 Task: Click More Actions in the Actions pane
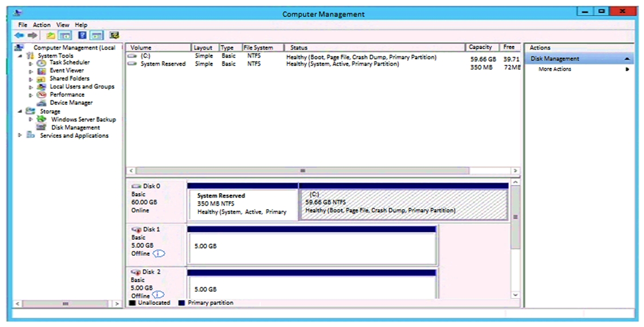(x=555, y=70)
